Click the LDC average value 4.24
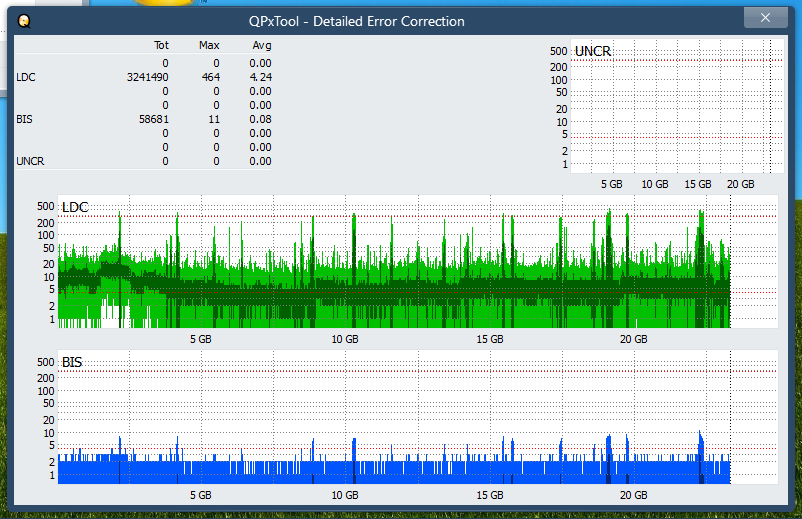This screenshot has width=802, height=519. [260, 77]
